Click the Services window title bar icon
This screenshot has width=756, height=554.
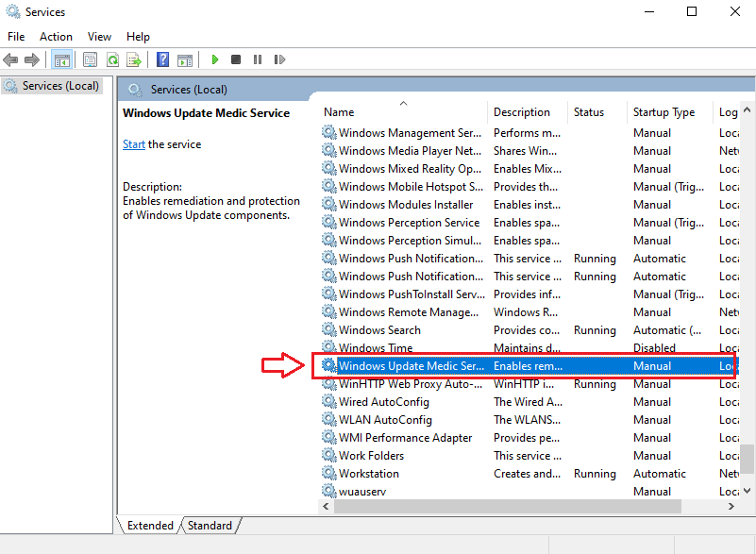click(12, 11)
